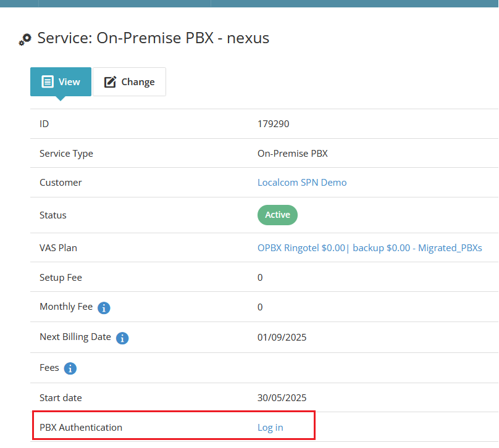Click the Setup Fee row label
Screen dimensions: 499x448
tap(61, 278)
